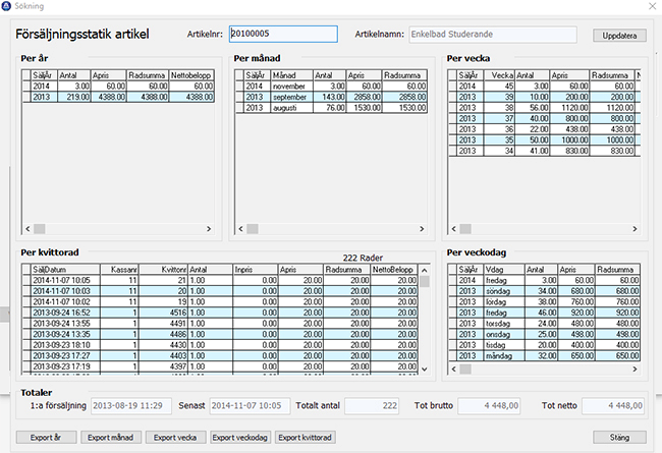Click the 1:a försäljning date field
The image size is (662, 453).
pos(131,406)
